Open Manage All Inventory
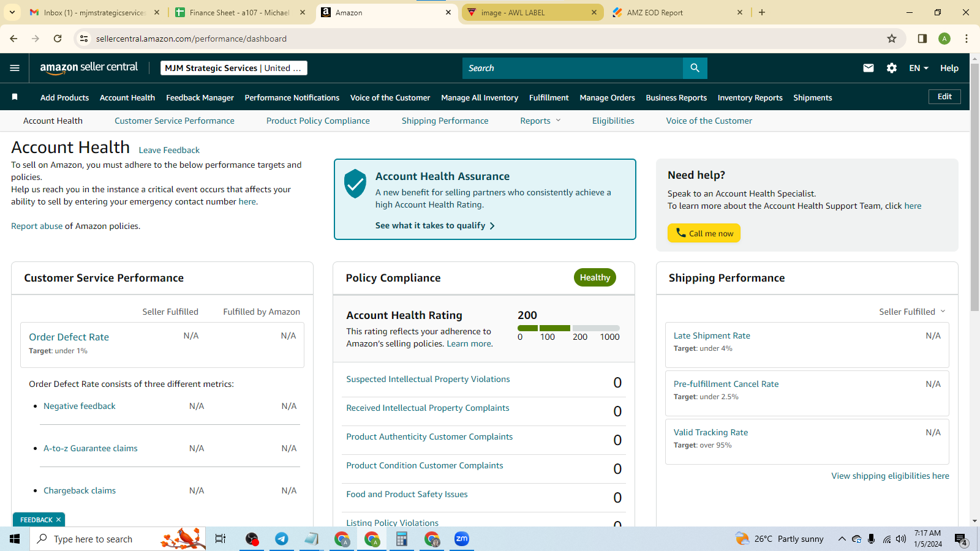Viewport: 980px width, 551px height. 480,97
